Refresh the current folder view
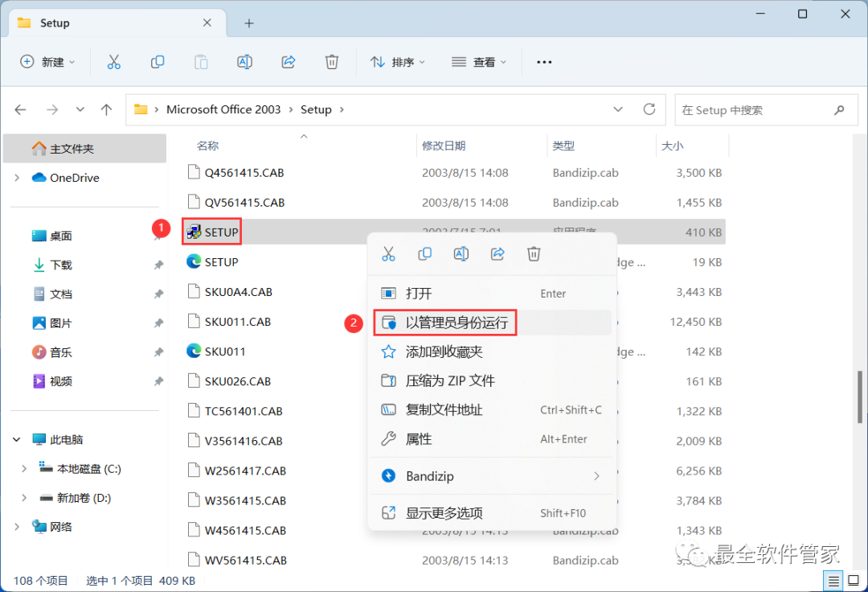Image resolution: width=868 pixels, height=592 pixels. (649, 109)
